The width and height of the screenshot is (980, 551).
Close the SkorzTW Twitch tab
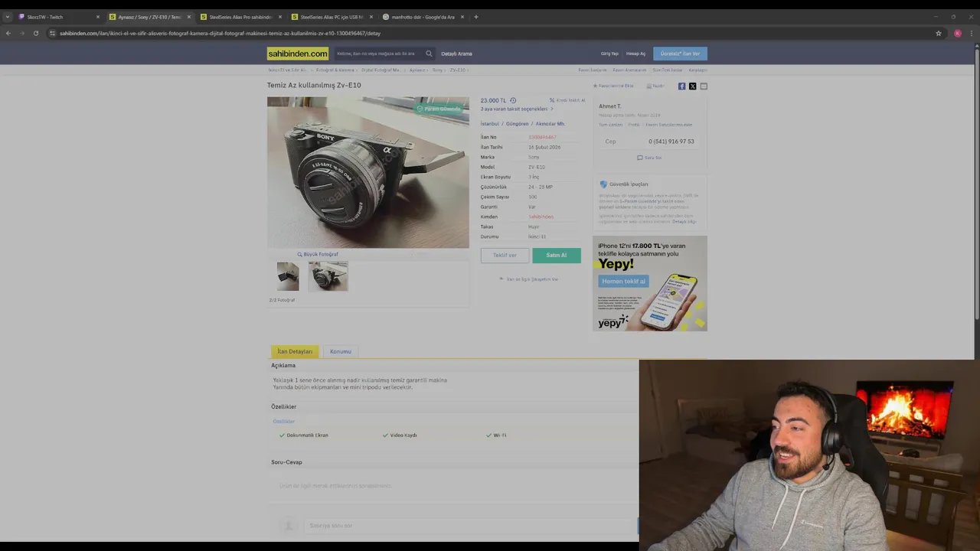tap(97, 17)
